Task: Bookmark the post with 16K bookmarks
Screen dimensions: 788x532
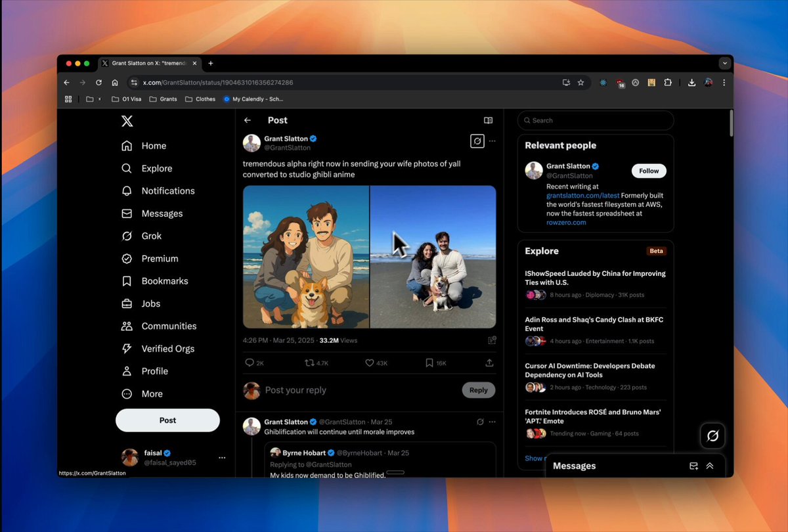Action: [x=435, y=363]
